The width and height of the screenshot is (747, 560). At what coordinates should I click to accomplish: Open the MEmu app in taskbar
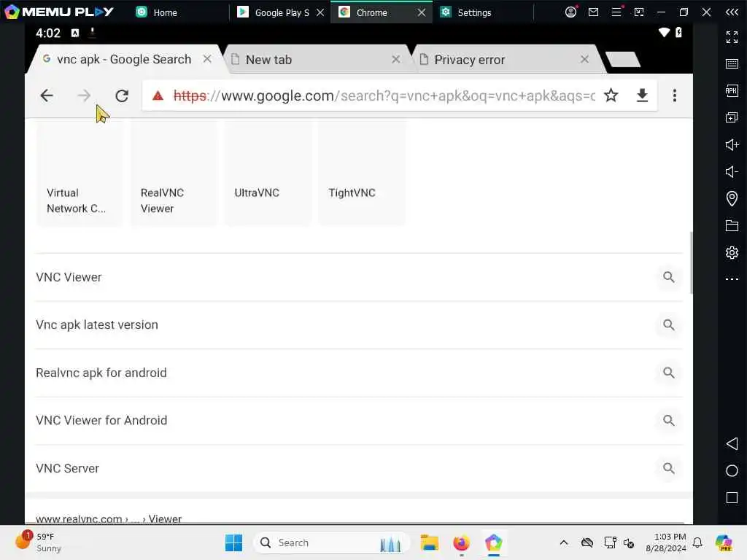click(494, 542)
